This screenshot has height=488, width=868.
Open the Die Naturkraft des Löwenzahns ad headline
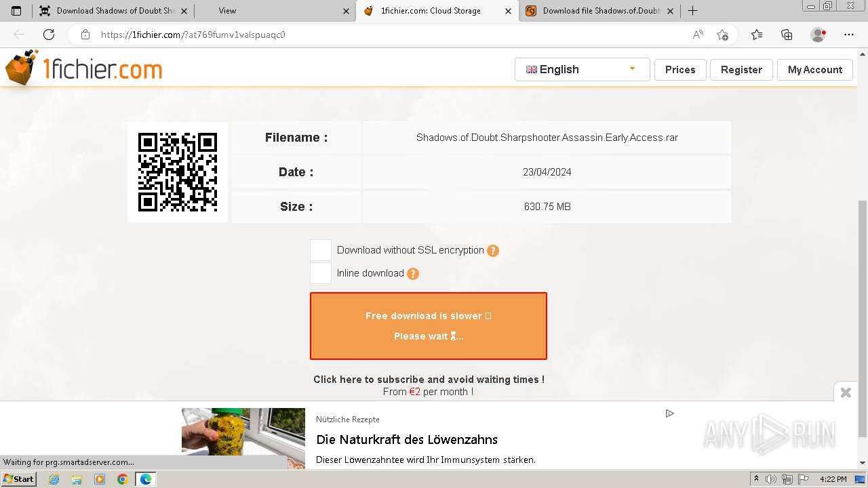coord(407,439)
